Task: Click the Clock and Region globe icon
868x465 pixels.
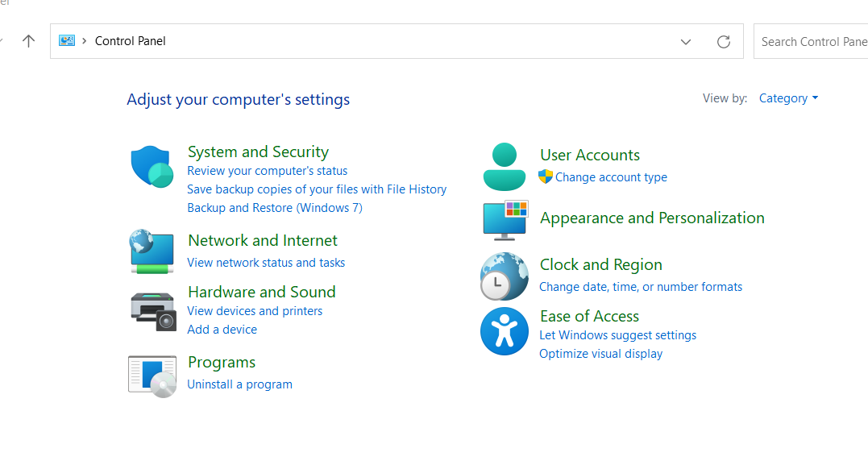Action: [x=504, y=276]
